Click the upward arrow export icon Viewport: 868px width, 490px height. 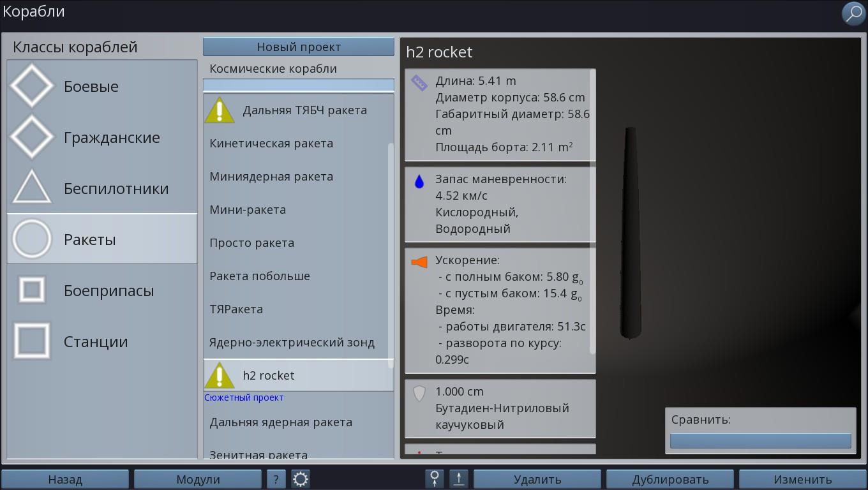coord(459,479)
